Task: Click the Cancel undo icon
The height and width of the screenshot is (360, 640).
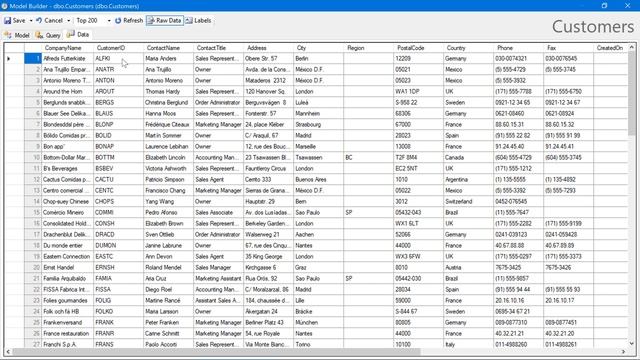Action: (x=39, y=20)
